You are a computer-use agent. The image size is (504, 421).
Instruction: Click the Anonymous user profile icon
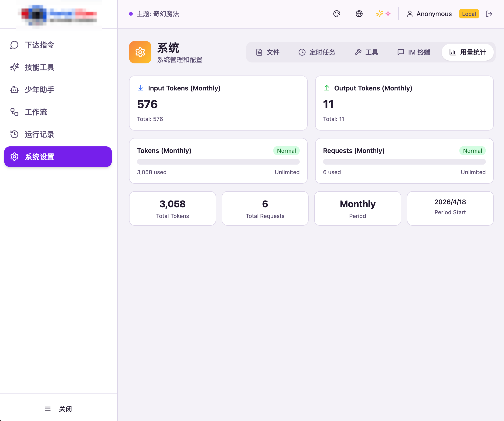410,14
